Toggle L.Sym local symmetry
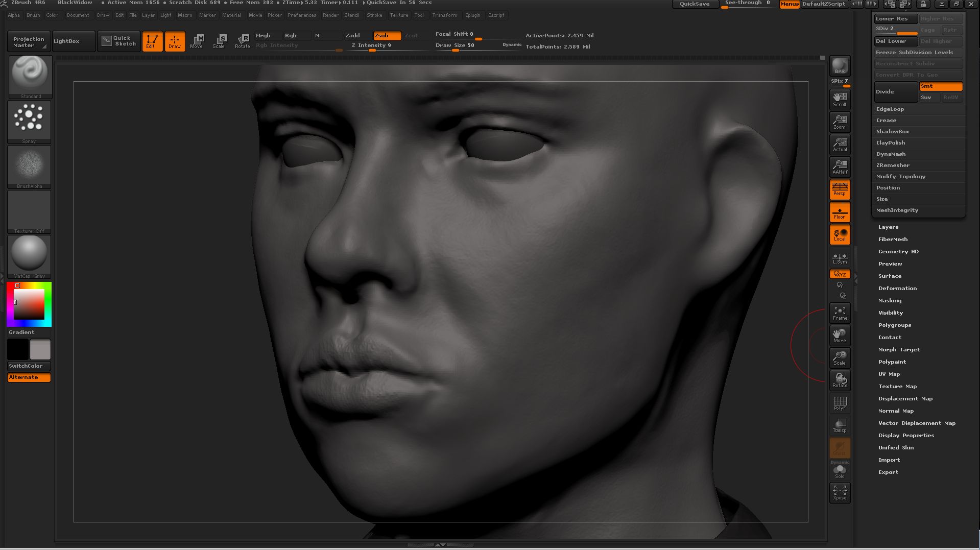The height and width of the screenshot is (550, 980). [840, 258]
